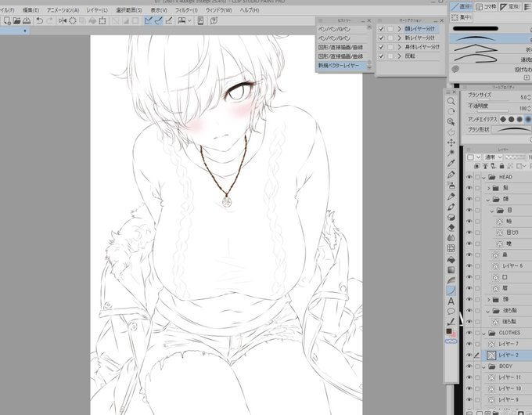Open the blending mode 通常 dropdown
532x415 pixels.
tap(493, 157)
